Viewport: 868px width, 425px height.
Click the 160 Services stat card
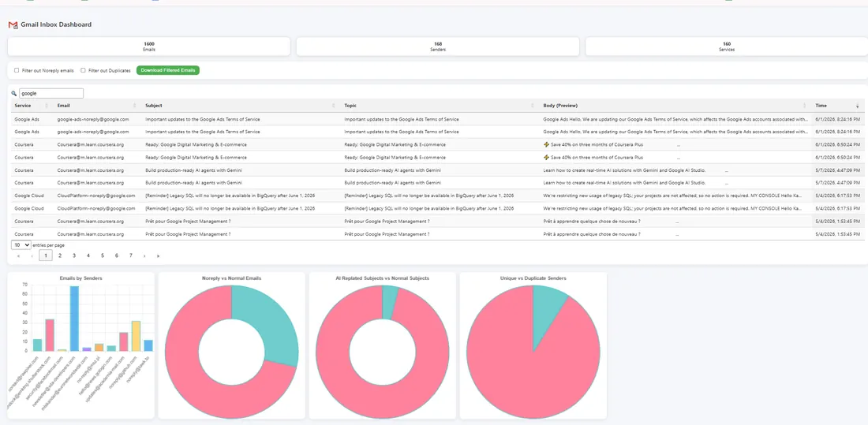coord(726,47)
